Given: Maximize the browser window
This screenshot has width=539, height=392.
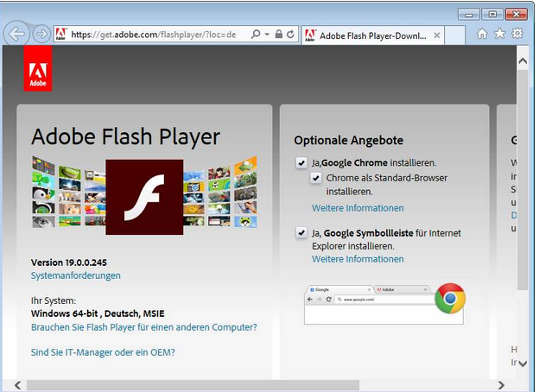Looking at the screenshot, I should coord(492,15).
